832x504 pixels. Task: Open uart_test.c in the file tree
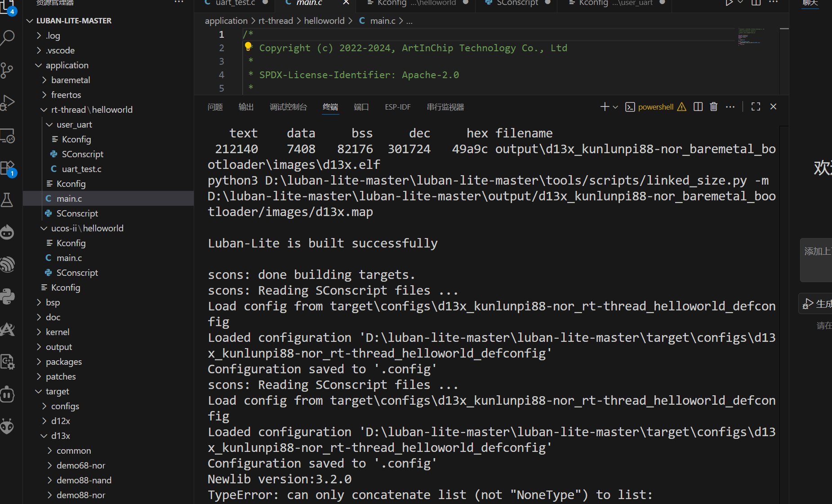tap(81, 169)
